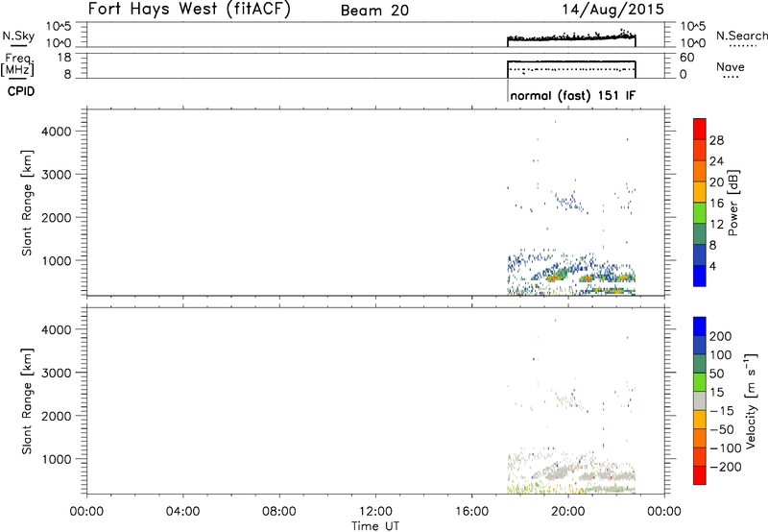Viewport: 768px width, 532px height.
Task: Click the 'normal (fast) 151 IF' text
Action: click(x=572, y=95)
